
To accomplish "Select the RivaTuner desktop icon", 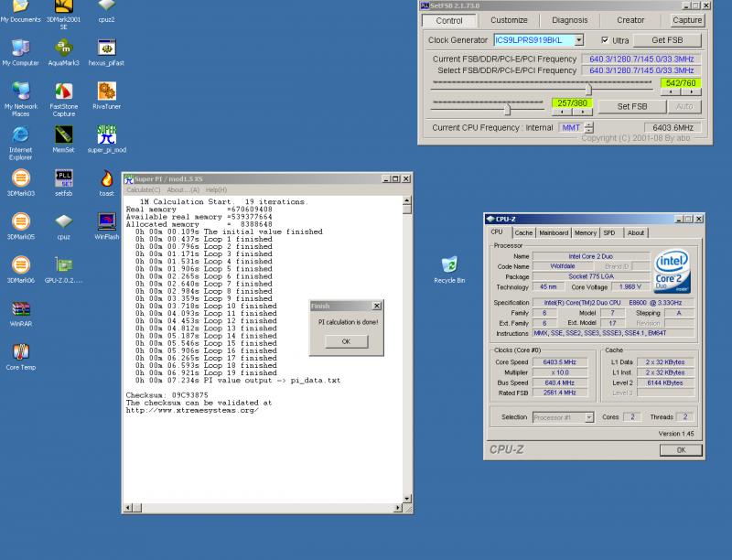I will 106,96.
